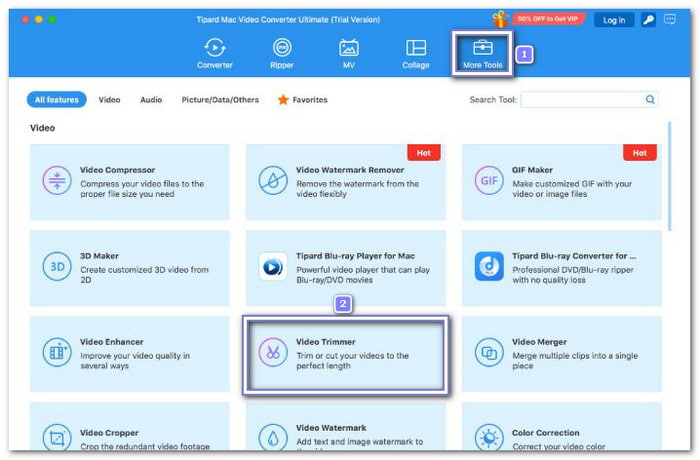Viewport: 700px width, 460px height.
Task: Click the Tipard Blu-ray Converter icon
Action: click(x=489, y=266)
